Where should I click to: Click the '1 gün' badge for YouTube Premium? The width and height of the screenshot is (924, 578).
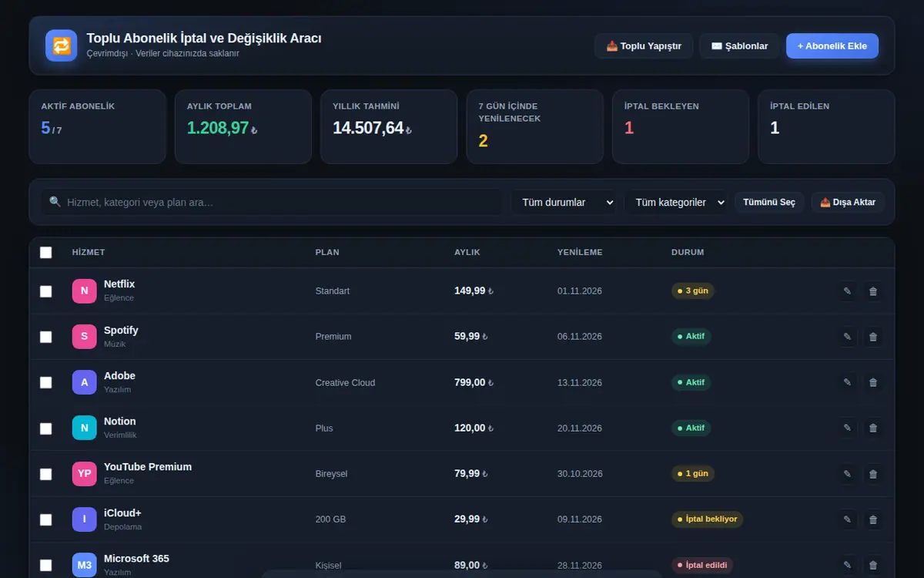point(692,473)
